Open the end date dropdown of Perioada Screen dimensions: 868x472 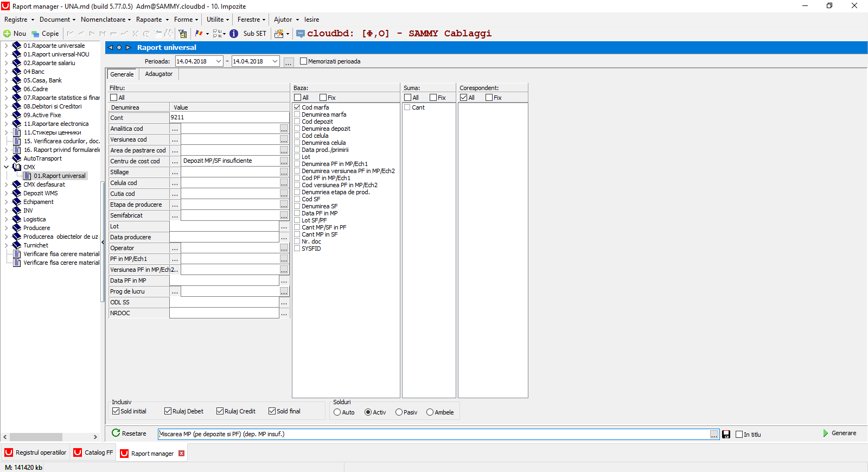pyautogui.click(x=275, y=61)
